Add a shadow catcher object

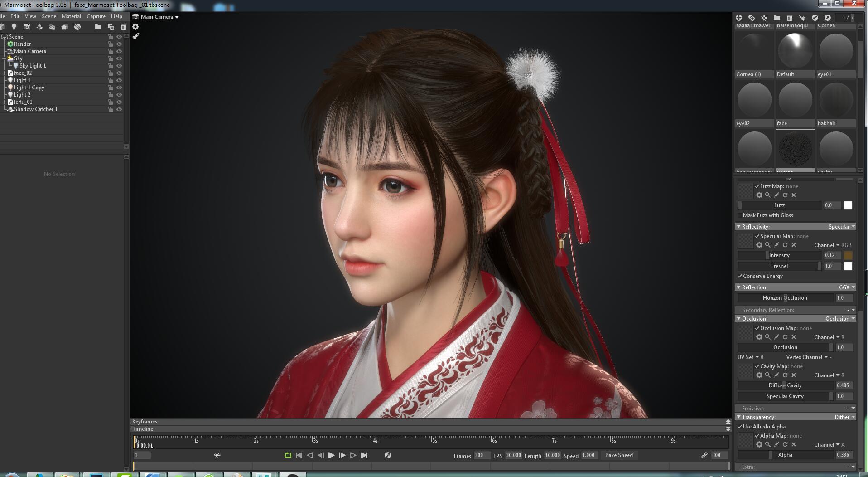[39, 27]
